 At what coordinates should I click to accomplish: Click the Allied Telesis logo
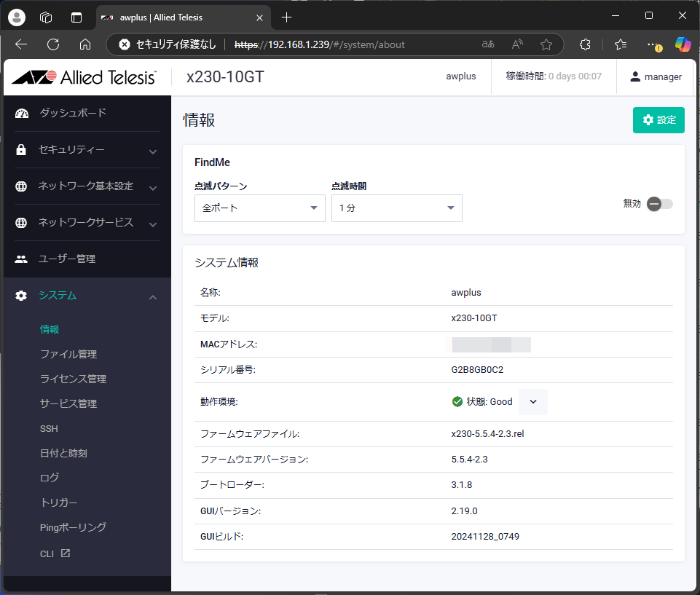point(84,77)
